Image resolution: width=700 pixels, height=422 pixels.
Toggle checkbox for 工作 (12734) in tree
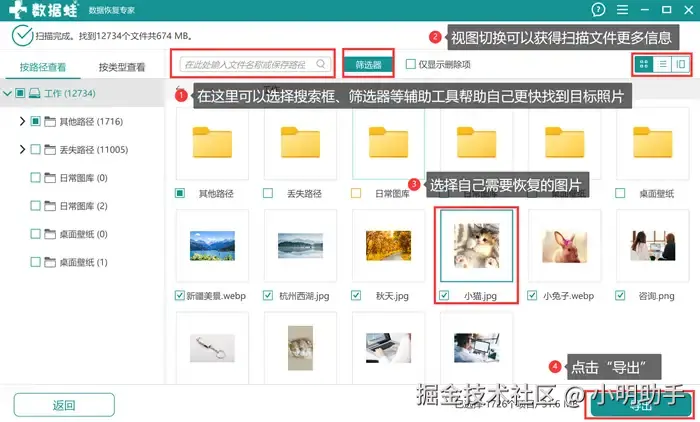20,93
